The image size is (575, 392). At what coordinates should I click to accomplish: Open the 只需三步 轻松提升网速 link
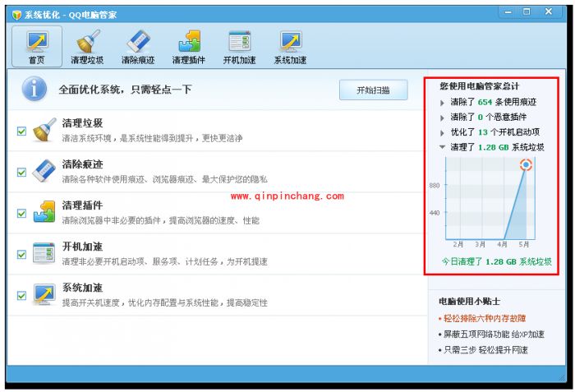485,350
